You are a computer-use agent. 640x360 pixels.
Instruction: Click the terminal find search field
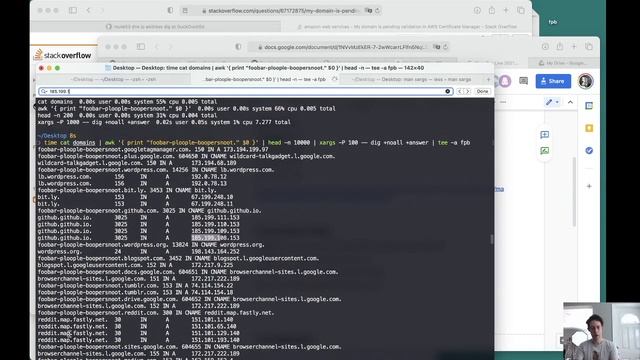coord(246,91)
